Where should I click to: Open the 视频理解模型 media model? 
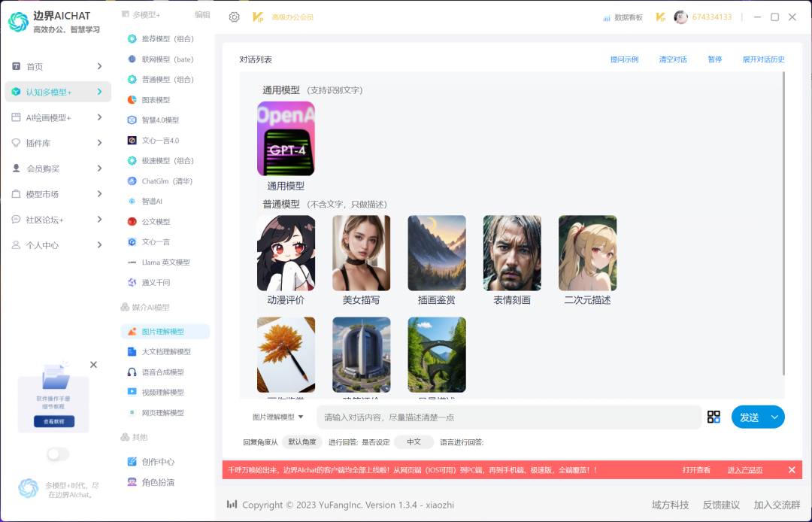click(x=161, y=391)
